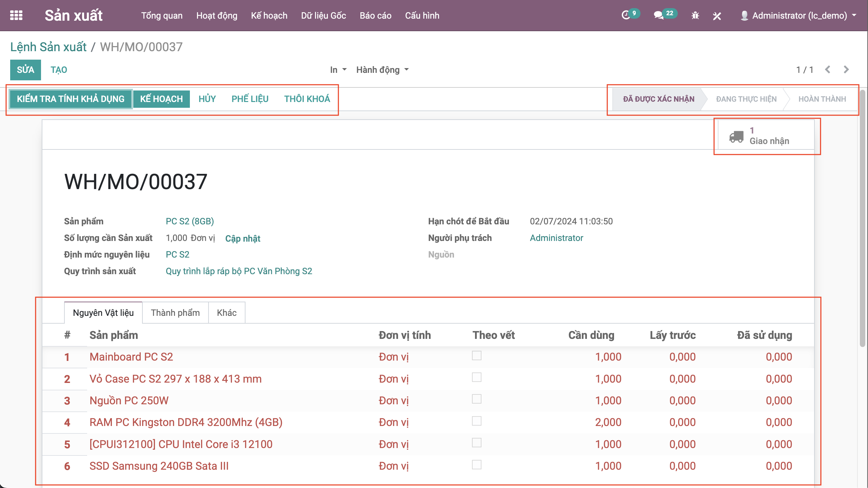The image size is (868, 488).
Task: Click the Cập nhật quantity link
Action: [243, 239]
